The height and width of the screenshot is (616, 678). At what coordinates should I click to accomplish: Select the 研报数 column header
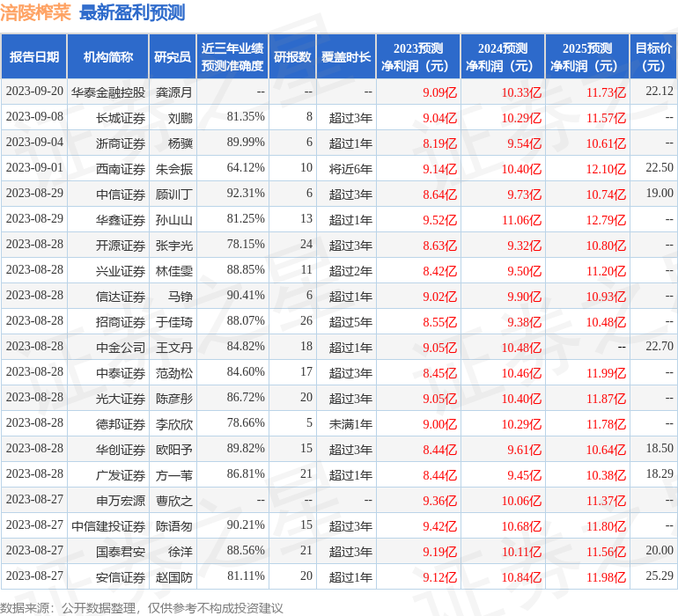292,56
